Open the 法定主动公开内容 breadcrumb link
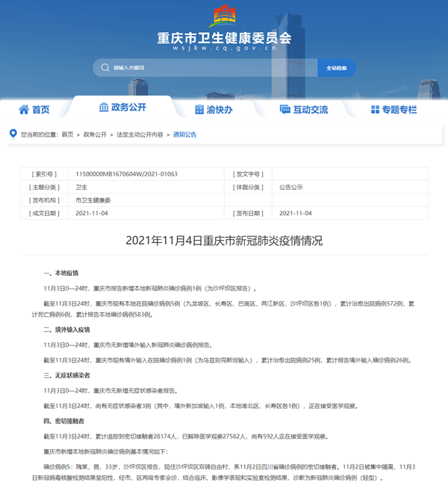The image size is (448, 485). (x=140, y=135)
